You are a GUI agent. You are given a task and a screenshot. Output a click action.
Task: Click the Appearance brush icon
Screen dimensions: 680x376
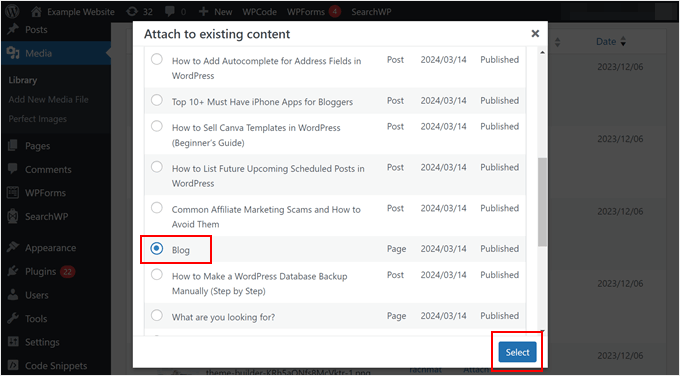13,247
